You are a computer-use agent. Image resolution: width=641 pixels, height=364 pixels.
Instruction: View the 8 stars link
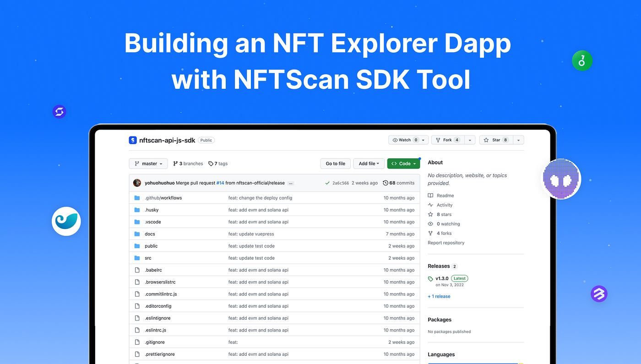(x=440, y=214)
